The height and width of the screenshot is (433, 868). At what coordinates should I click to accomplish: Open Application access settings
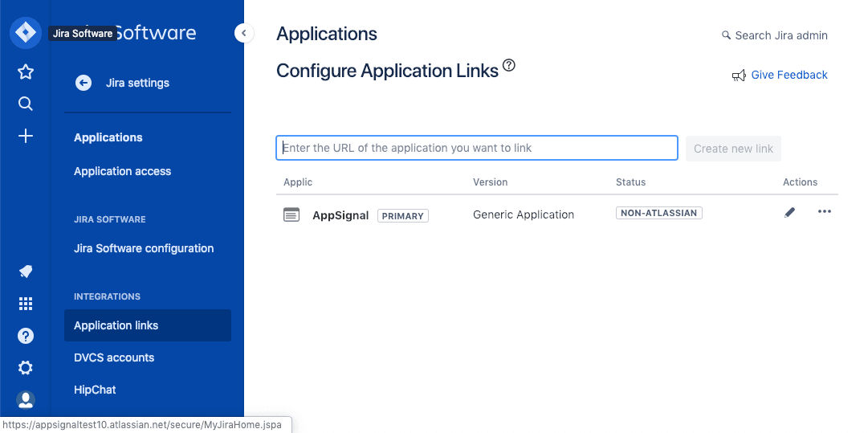[122, 171]
